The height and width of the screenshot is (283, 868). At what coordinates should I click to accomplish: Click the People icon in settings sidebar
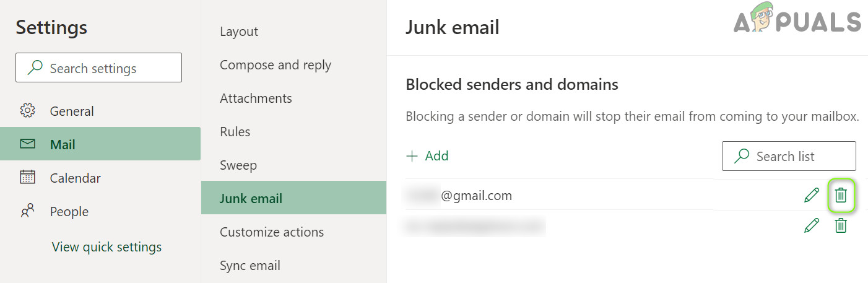(27, 212)
